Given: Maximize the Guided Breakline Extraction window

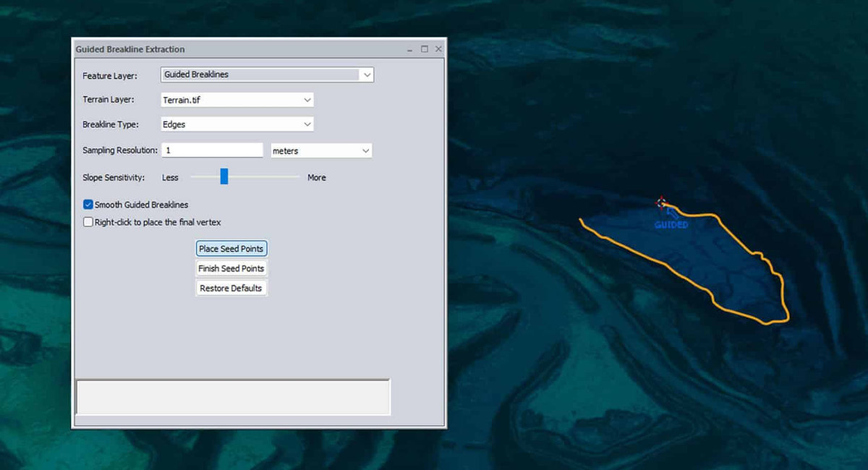Looking at the screenshot, I should coord(425,49).
